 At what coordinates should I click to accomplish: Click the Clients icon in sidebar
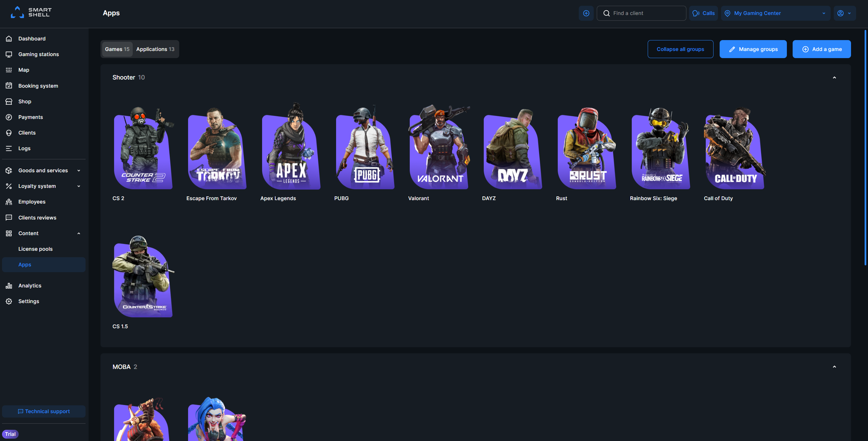(x=9, y=133)
